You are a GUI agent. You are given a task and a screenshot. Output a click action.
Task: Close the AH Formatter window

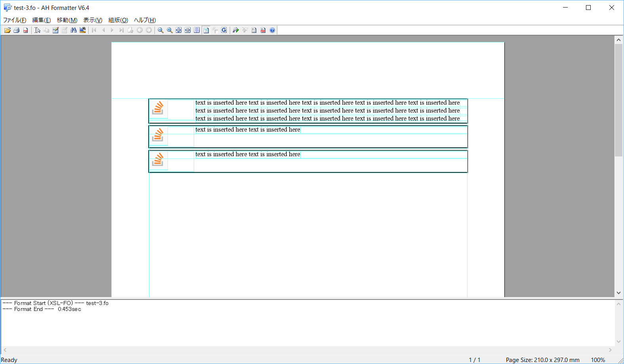coord(612,8)
